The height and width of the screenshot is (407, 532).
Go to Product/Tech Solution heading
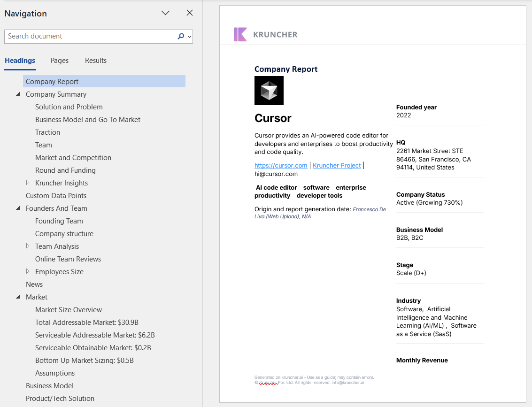pos(60,398)
